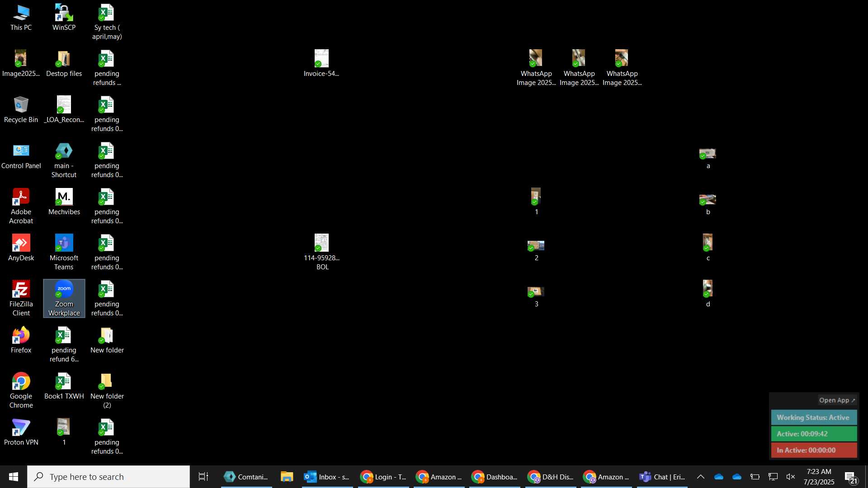Image resolution: width=868 pixels, height=488 pixels.
Task: Select the Google Chrome desktop icon
Action: 21,391
